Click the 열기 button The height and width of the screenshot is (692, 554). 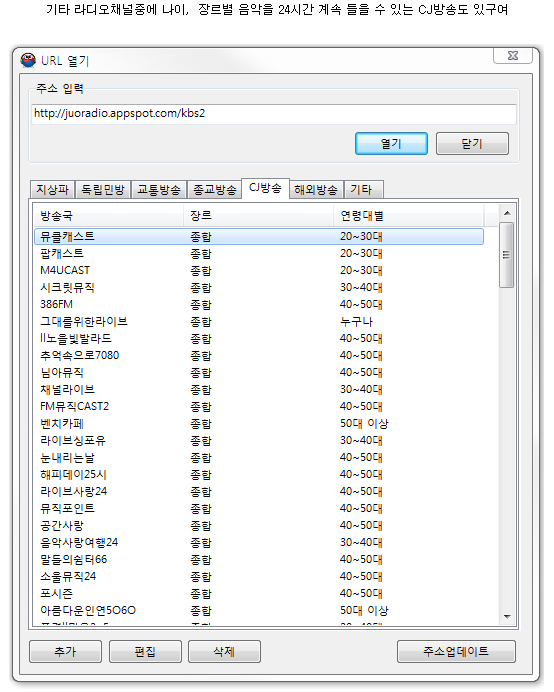click(x=391, y=143)
